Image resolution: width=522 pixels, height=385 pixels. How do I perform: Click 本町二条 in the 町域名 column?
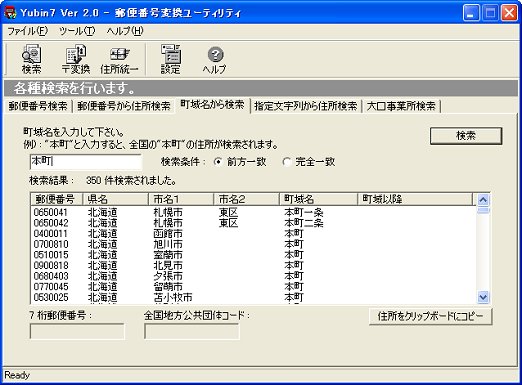(x=304, y=223)
